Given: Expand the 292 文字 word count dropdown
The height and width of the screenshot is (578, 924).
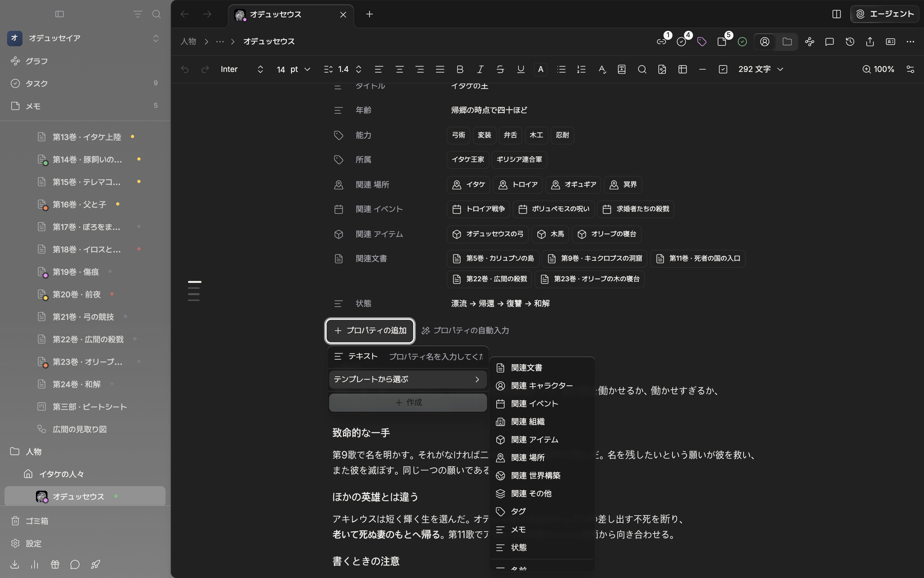Looking at the screenshot, I should point(761,69).
